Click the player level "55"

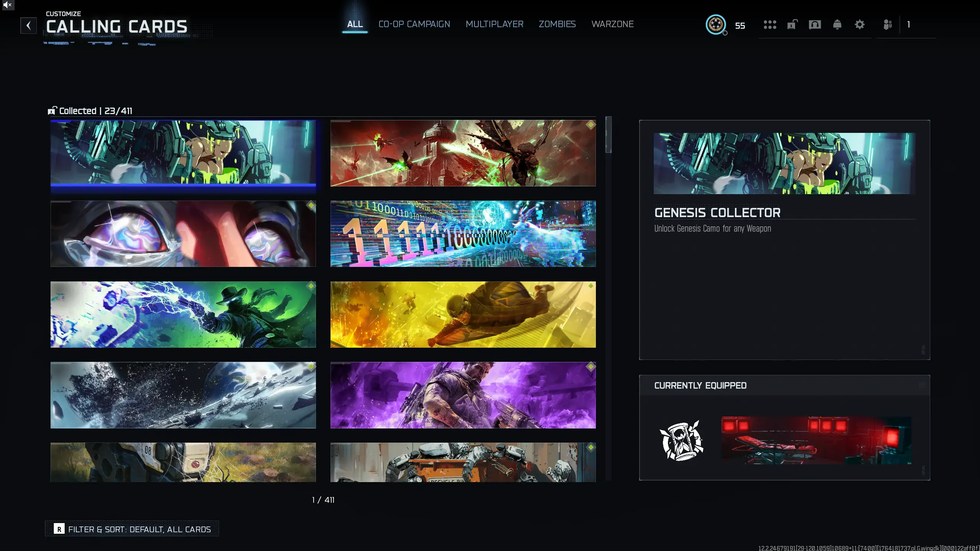(740, 26)
